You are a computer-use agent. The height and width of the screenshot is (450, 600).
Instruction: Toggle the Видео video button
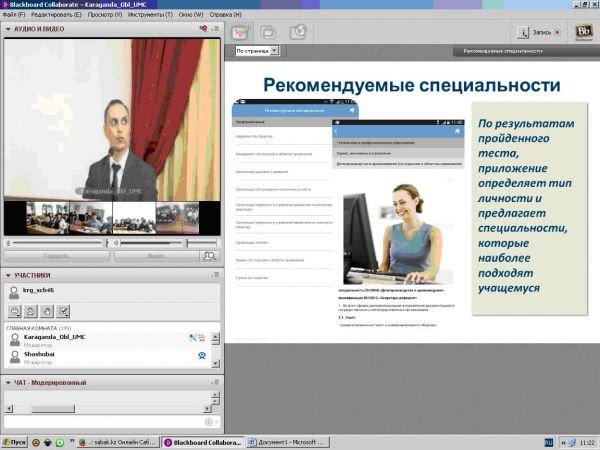pyautogui.click(x=156, y=256)
